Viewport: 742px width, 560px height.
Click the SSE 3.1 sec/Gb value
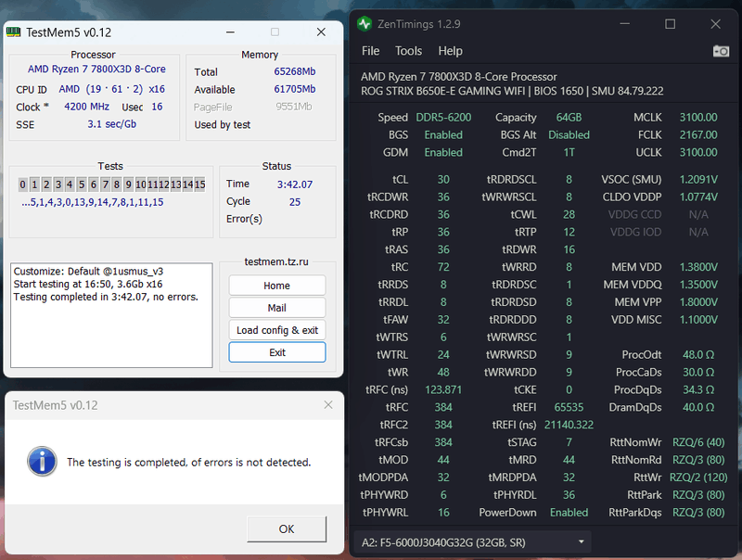pyautogui.click(x=111, y=124)
